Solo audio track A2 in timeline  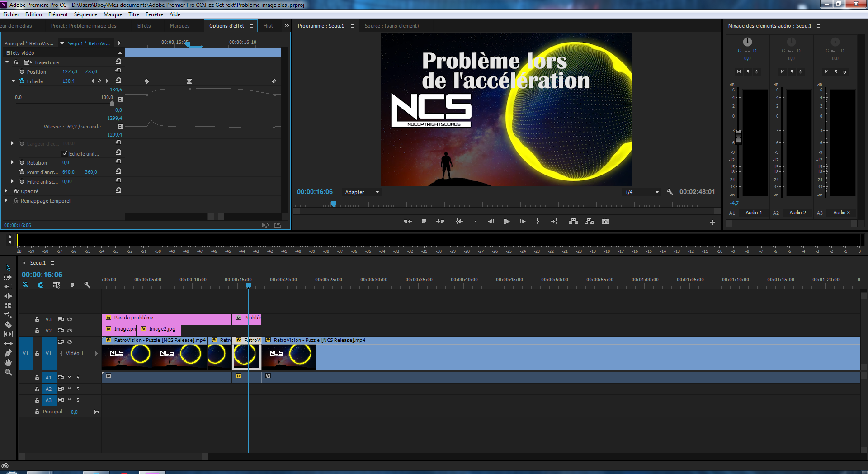[x=78, y=389]
